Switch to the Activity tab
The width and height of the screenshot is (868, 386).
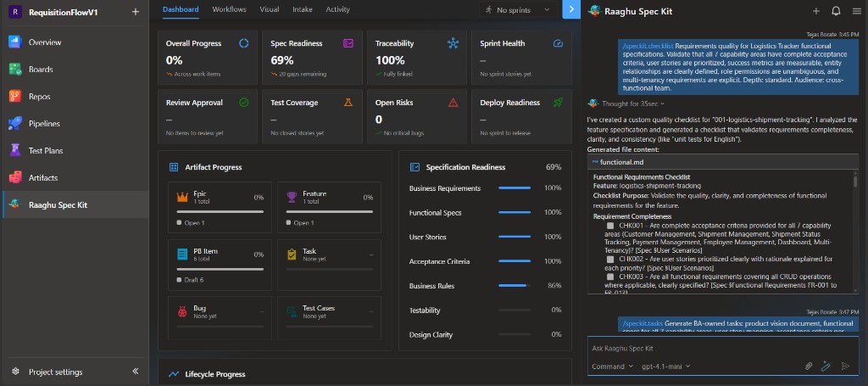tap(337, 9)
